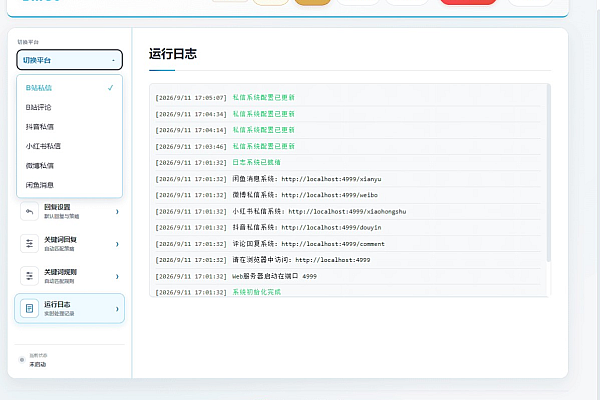Image resolution: width=600 pixels, height=400 pixels.
Task: Click the http://localhost:4999/comment URL
Action: point(333,244)
